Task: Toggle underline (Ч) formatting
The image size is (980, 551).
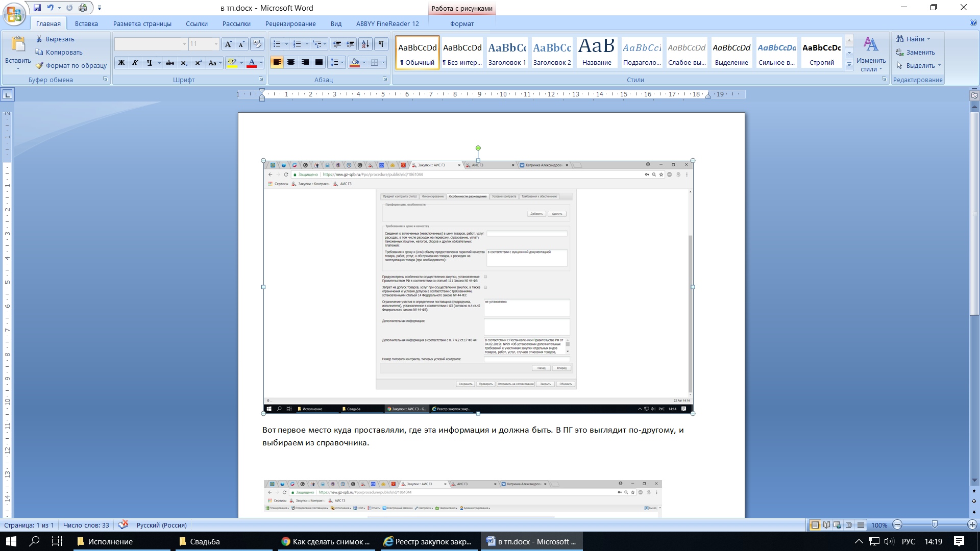Action: 149,63
